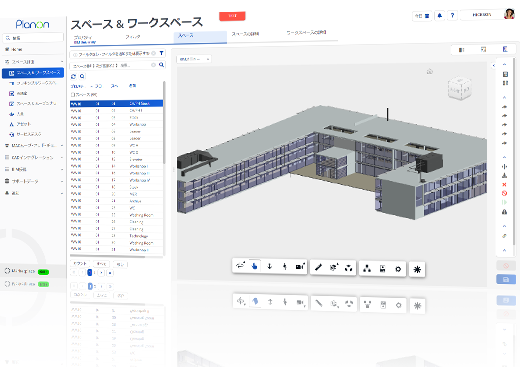Choose the Zoom dolly arrow tool
The image size is (520, 367).
pos(270,267)
